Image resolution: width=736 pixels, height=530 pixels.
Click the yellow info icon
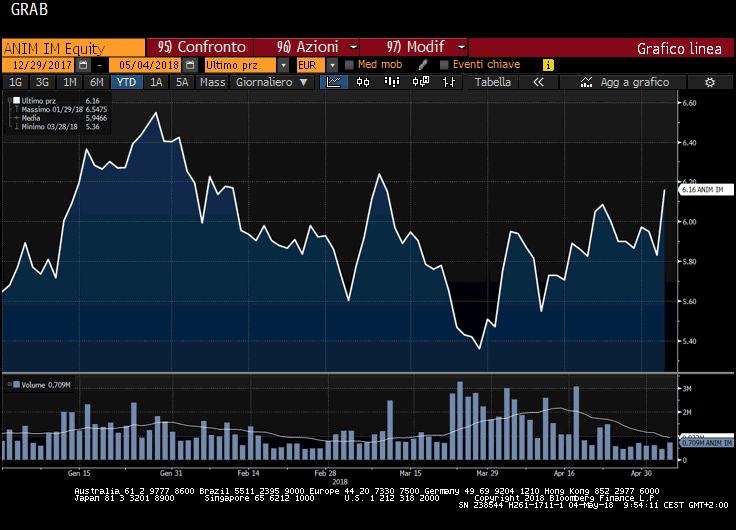point(548,65)
